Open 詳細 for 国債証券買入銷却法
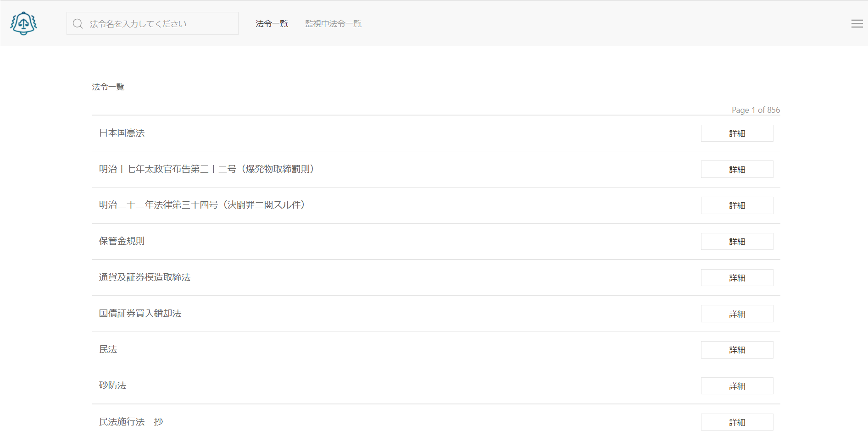The image size is (868, 431). 737,314
